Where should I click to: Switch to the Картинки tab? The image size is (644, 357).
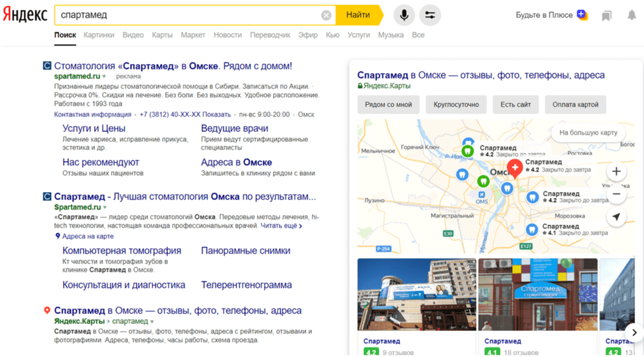tap(99, 35)
